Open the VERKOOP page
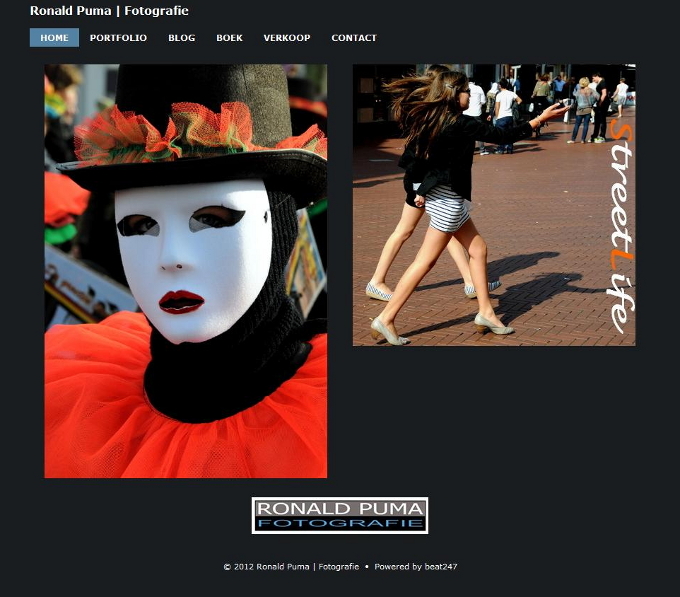 tap(287, 38)
